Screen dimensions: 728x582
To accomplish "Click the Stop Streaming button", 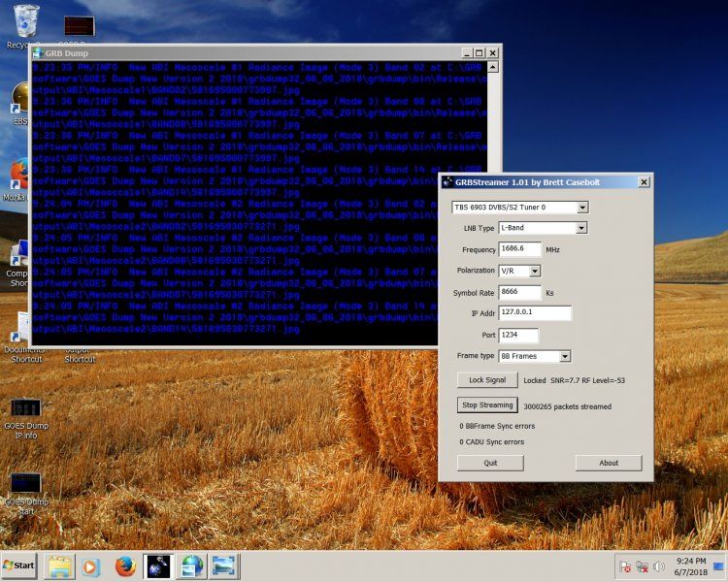I will click(487, 405).
